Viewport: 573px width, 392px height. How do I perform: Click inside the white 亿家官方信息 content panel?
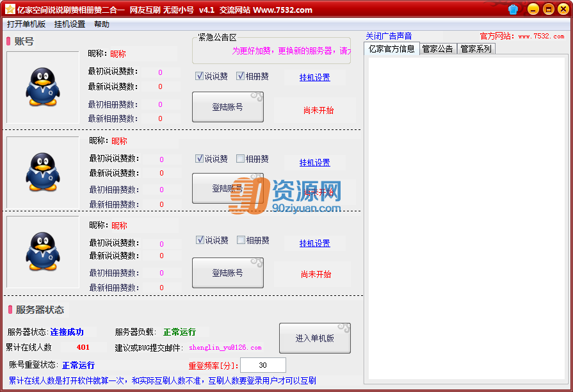466,218
